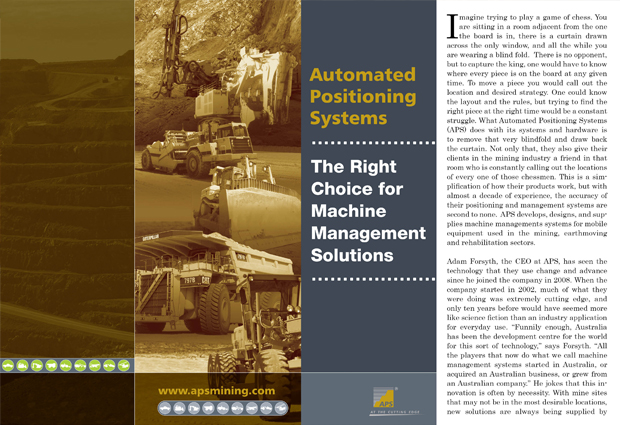The image size is (620, 425).
Task: Select the grey haul truck icon
Action: 208,408
